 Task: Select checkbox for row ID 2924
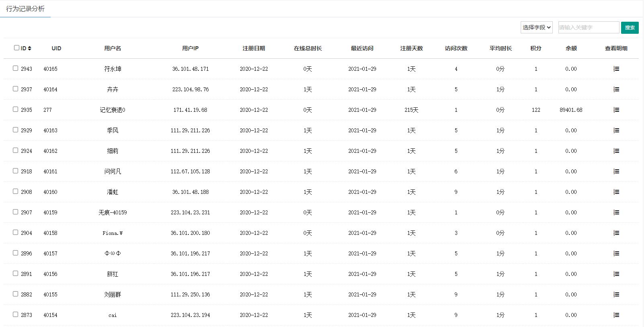[15, 150]
